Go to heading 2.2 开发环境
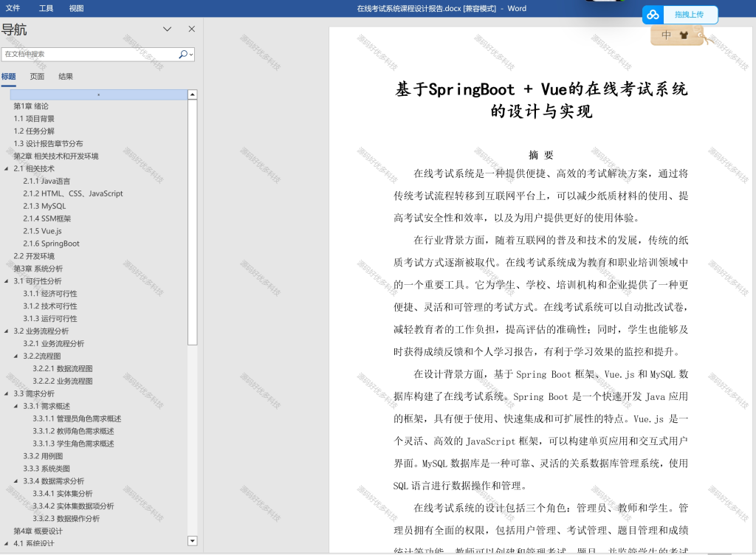756x555 pixels. [34, 256]
